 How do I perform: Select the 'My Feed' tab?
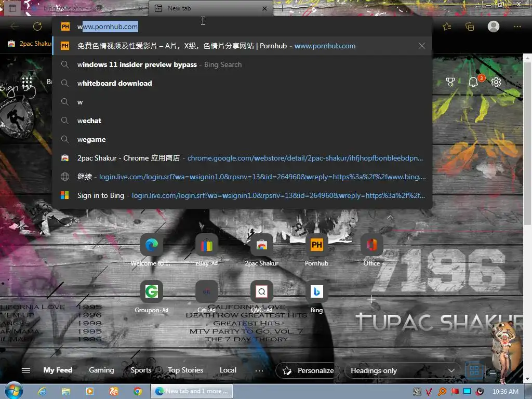[58, 370]
